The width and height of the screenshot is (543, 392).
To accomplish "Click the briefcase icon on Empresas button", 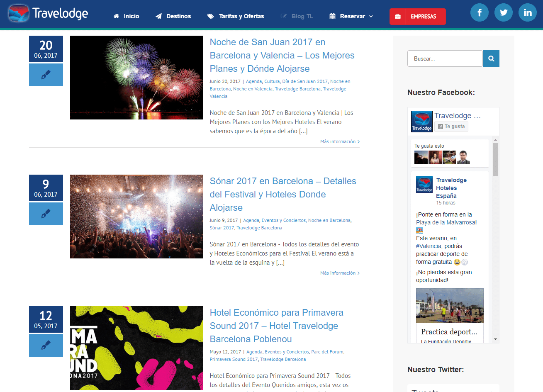I will tap(398, 17).
